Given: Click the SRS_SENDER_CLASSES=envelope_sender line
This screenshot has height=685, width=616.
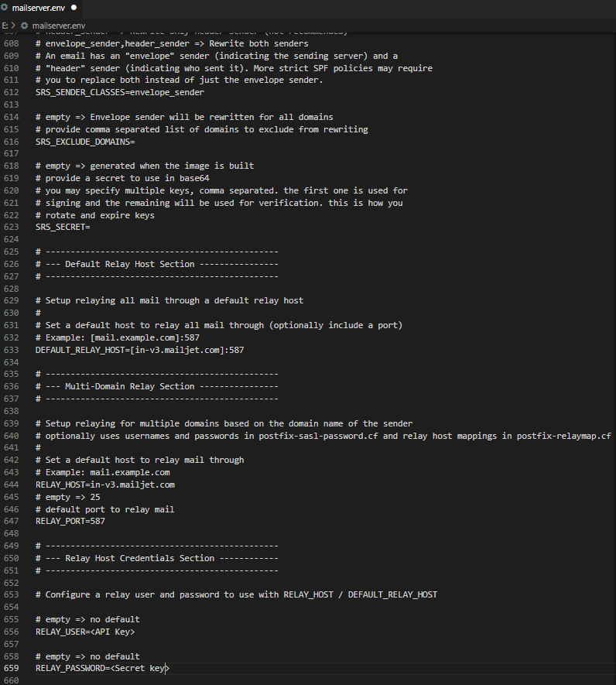Looking at the screenshot, I should pyautogui.click(x=119, y=92).
